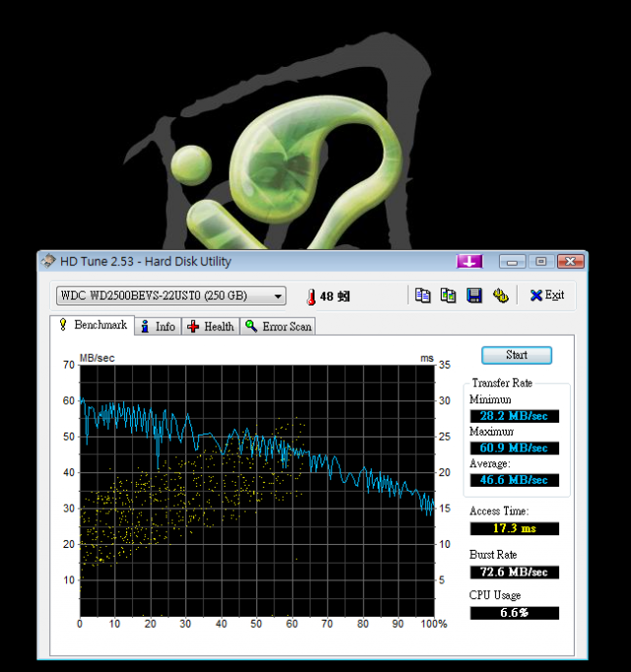
Task: Select the burst rate 72.6 MB/sec
Action: coord(515,572)
